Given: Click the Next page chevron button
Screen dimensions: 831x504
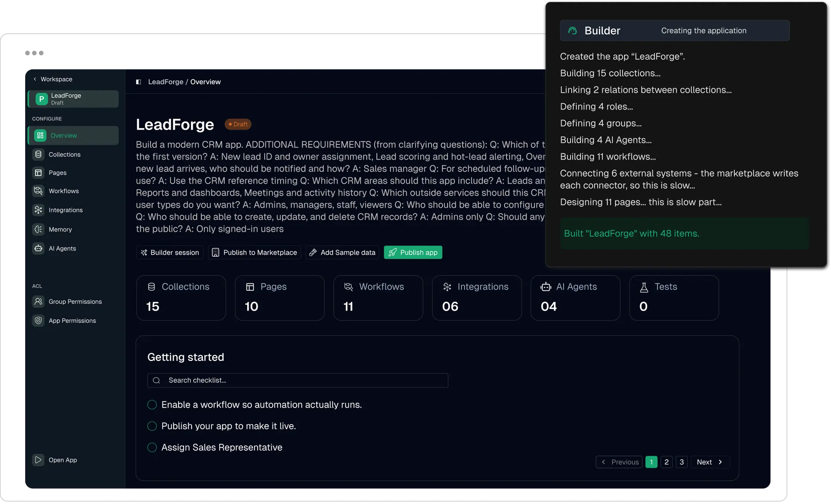Looking at the screenshot, I should pyautogui.click(x=710, y=462).
